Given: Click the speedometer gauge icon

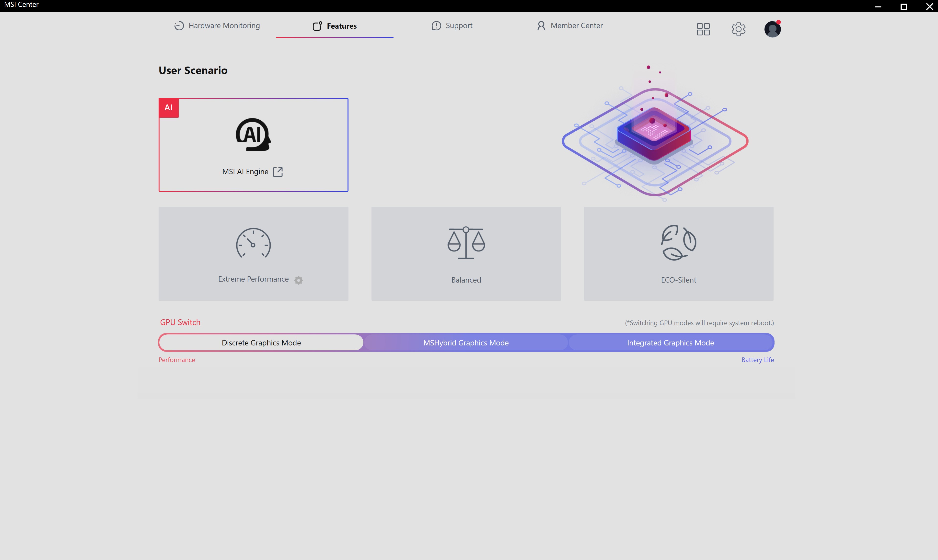Looking at the screenshot, I should (x=253, y=243).
